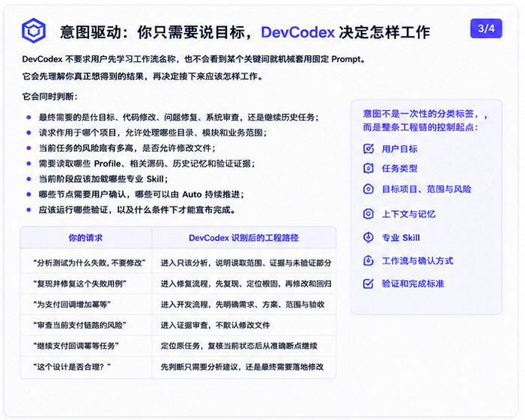This screenshot has width=525, height=420.
Task: Click the 意图不是一次性的分类标签 heading
Action: point(425,114)
